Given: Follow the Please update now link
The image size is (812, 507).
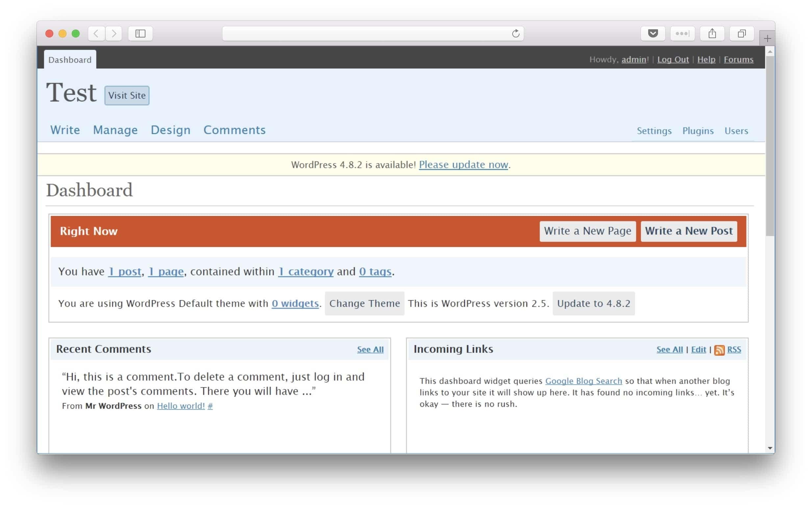Looking at the screenshot, I should [463, 165].
